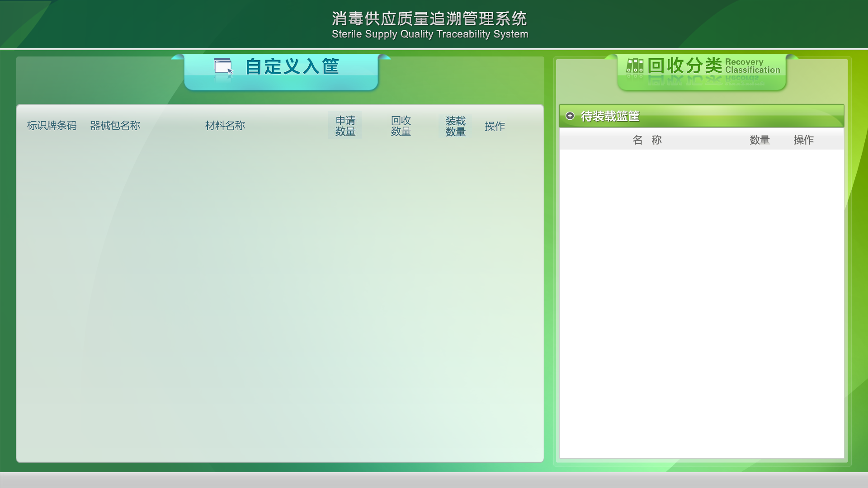Click 名称 header in the basket list
The width and height of the screenshot is (868, 488).
[647, 140]
